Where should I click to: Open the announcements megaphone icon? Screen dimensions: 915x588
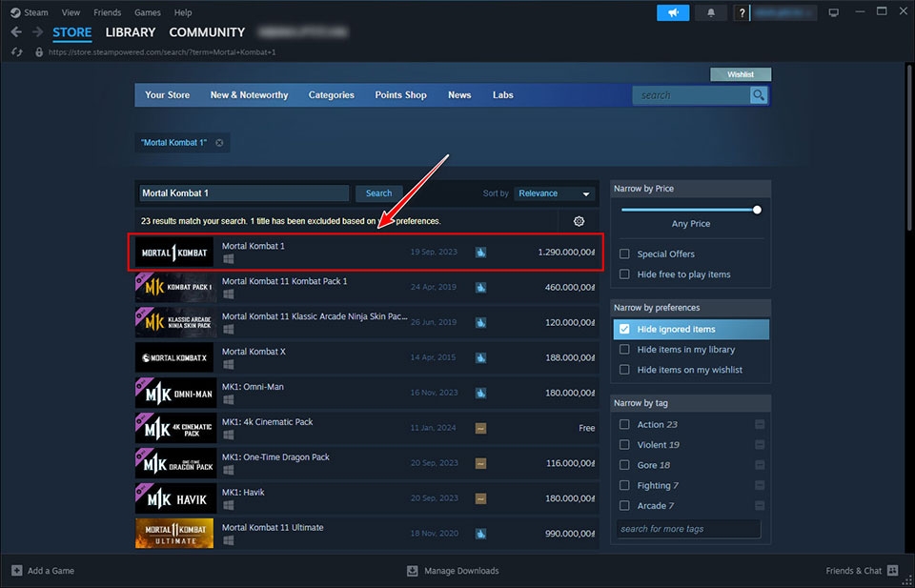click(x=673, y=12)
